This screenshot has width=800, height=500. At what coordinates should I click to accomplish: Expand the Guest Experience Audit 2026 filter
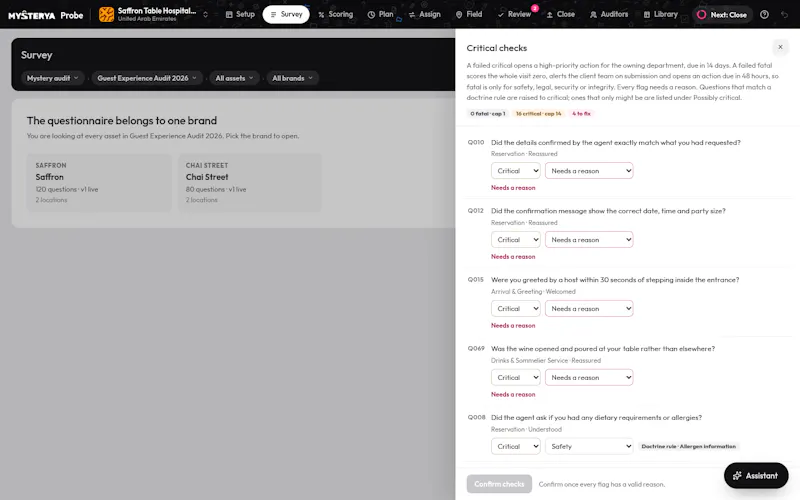coord(147,78)
